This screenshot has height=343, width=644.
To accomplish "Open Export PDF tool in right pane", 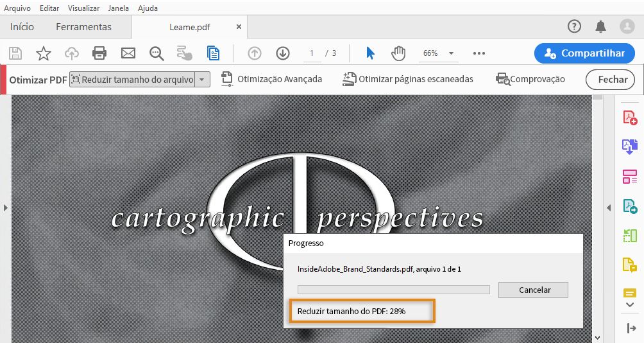I will 630,147.
